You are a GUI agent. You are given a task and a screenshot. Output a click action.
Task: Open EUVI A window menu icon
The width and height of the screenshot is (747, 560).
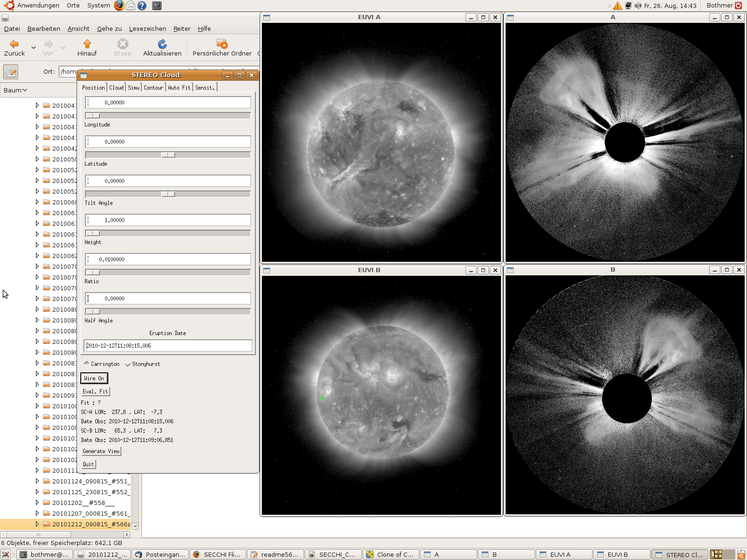(x=267, y=17)
